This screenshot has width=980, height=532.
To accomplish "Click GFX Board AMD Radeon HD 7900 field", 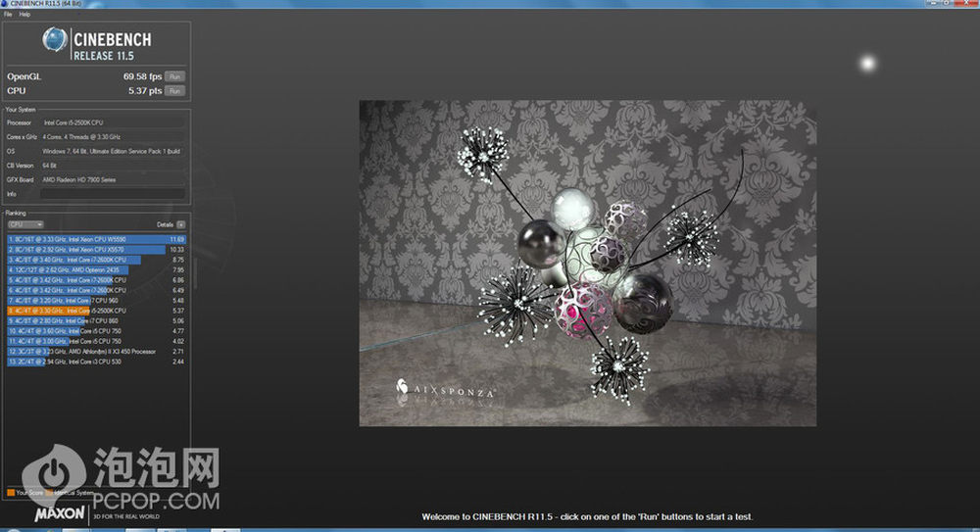I will point(113,180).
